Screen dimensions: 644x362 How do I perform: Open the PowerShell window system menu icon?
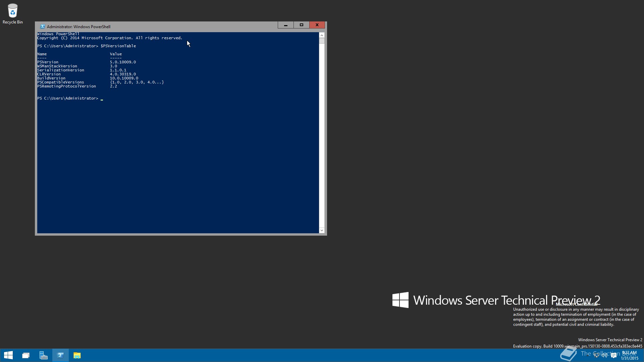pos(42,26)
